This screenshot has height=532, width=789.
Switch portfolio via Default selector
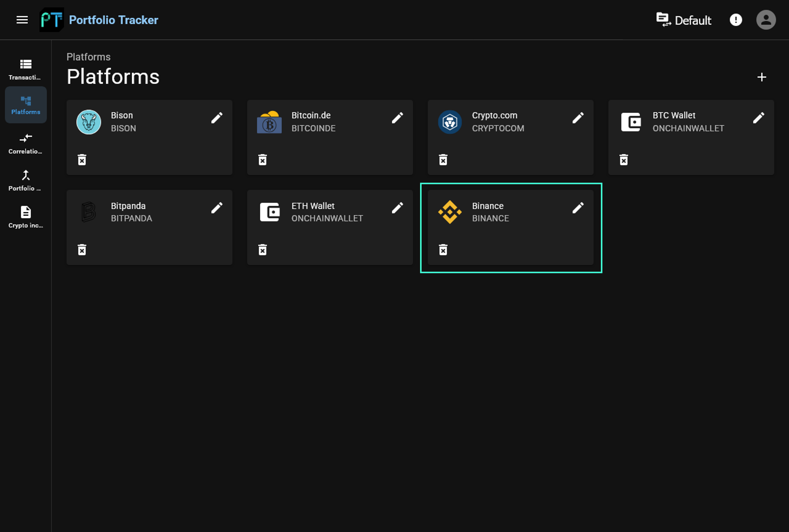pyautogui.click(x=683, y=20)
